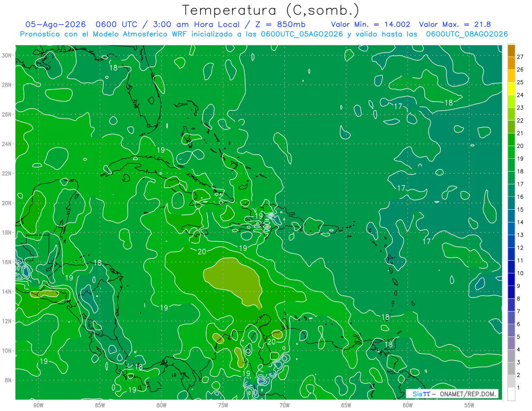
Task: Click the '20N' latitude label
Action: pyautogui.click(x=7, y=203)
